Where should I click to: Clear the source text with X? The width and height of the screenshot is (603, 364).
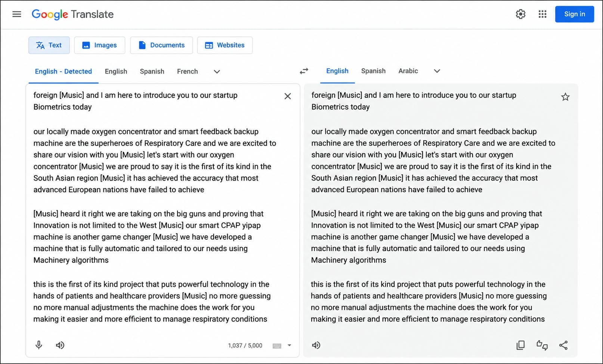[288, 96]
